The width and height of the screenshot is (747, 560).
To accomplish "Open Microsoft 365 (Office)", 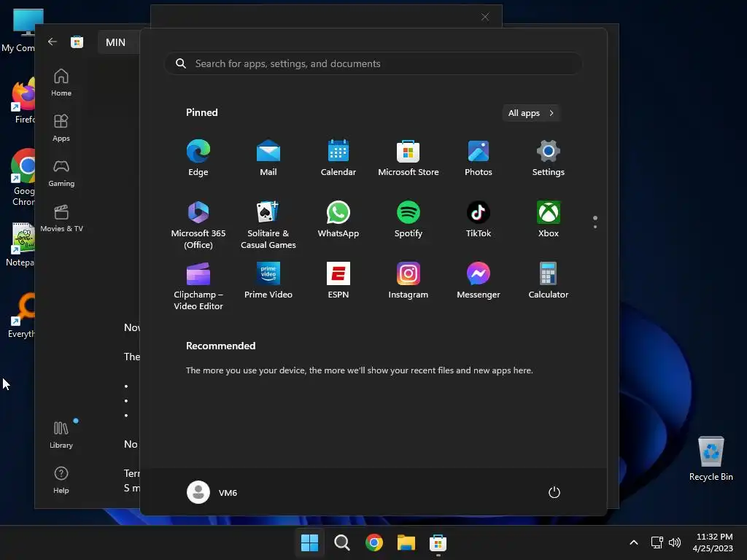I will click(x=198, y=225).
